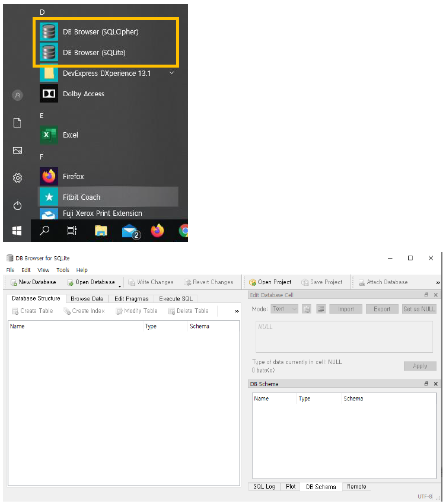Open Mail app on the taskbar
This screenshot has width=446, height=504.
[x=130, y=231]
